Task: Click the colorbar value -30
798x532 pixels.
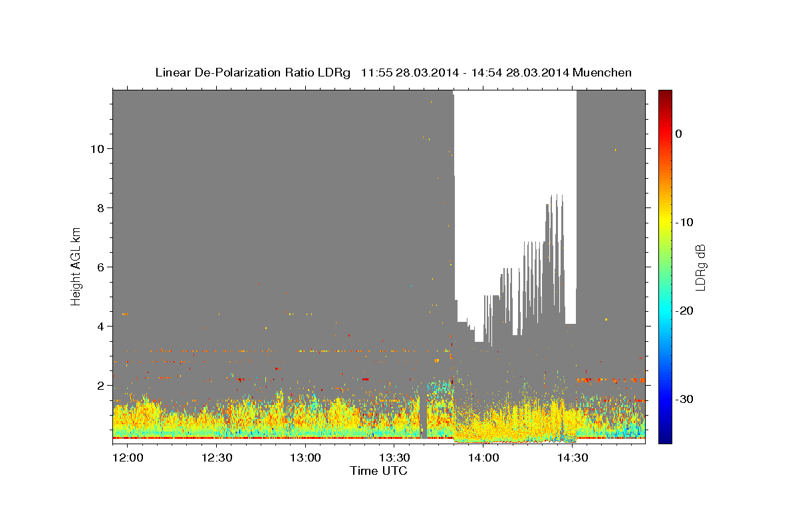Action: tap(685, 399)
